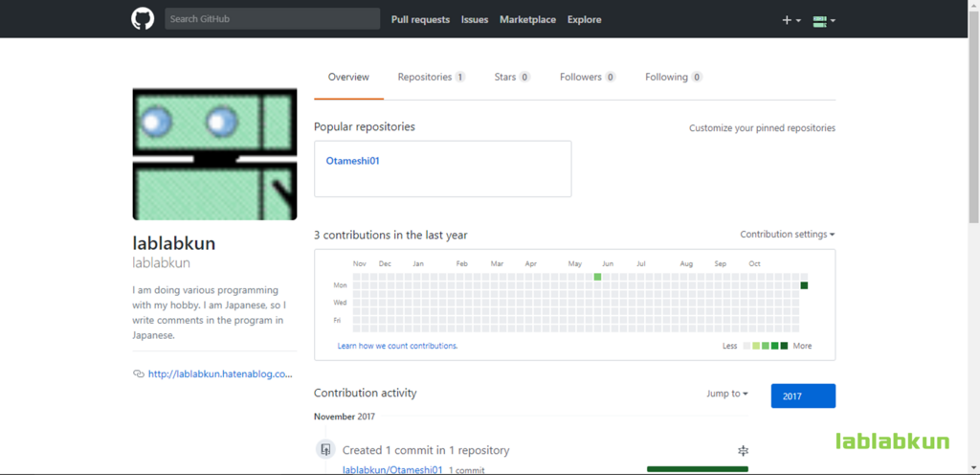
Task: Click the commit push icon in activity timeline
Action: click(325, 449)
